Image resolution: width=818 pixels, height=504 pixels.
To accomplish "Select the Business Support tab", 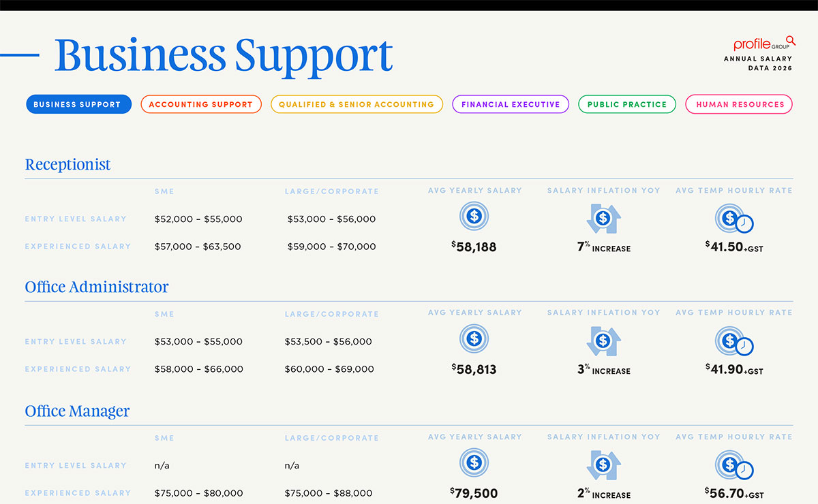I will click(78, 104).
